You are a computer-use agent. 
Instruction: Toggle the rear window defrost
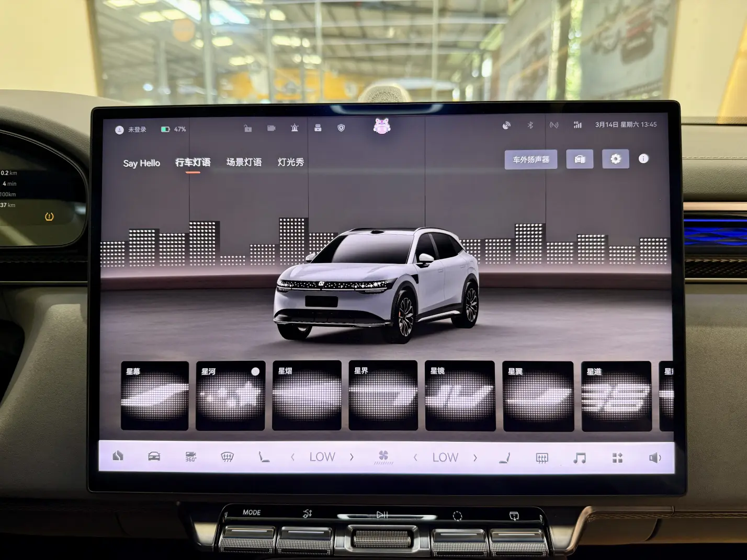(542, 459)
